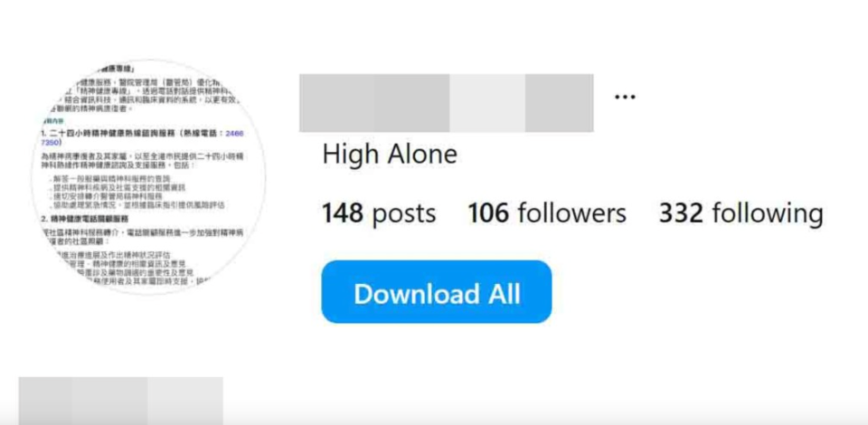Screen dimensions: 868x425
Task: Click the bold number 106
Action: pyautogui.click(x=488, y=213)
